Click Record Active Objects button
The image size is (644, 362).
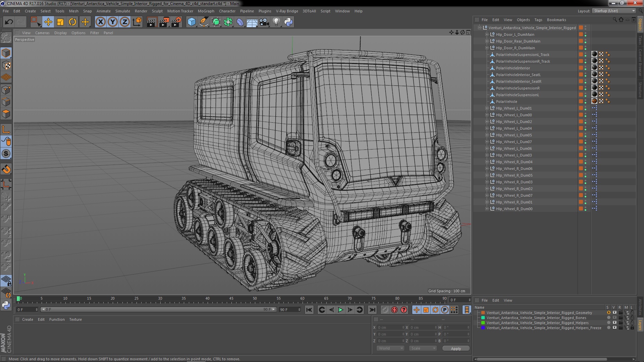coord(385,310)
